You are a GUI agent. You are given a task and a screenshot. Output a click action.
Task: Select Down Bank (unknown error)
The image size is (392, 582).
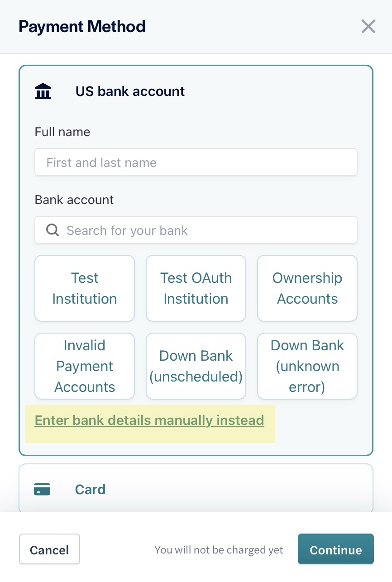coord(307,366)
